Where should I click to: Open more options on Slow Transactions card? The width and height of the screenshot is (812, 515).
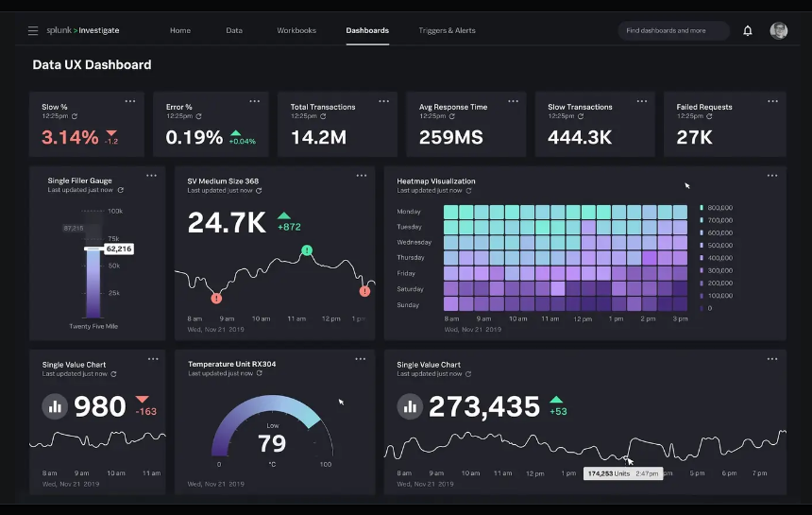(x=642, y=101)
